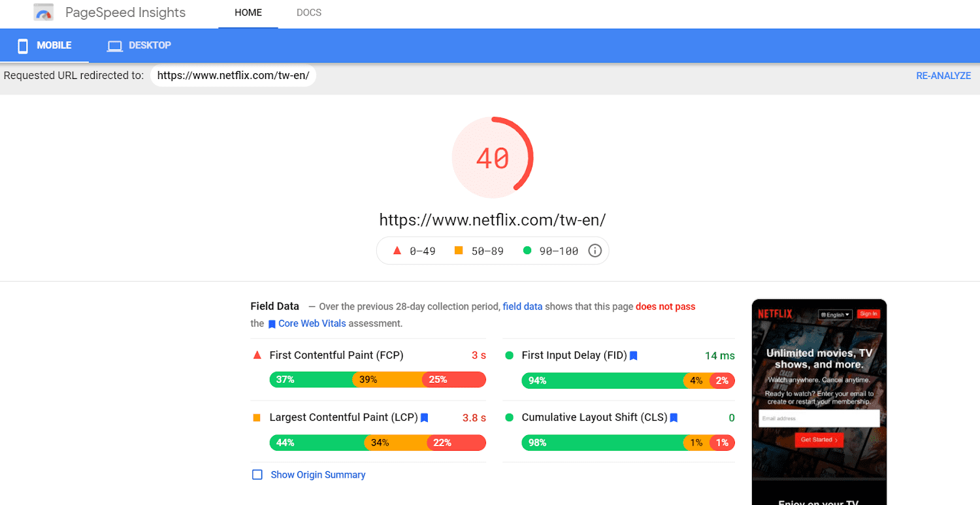
Task: Click the performance score 40 gauge
Action: (x=493, y=157)
